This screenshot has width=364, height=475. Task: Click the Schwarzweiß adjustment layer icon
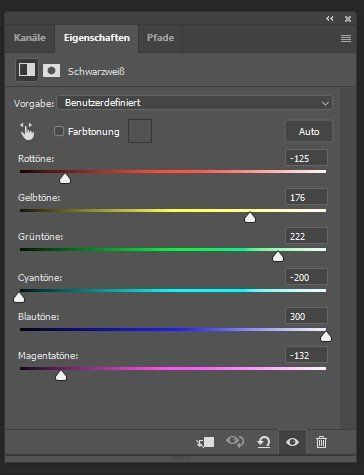[x=27, y=70]
